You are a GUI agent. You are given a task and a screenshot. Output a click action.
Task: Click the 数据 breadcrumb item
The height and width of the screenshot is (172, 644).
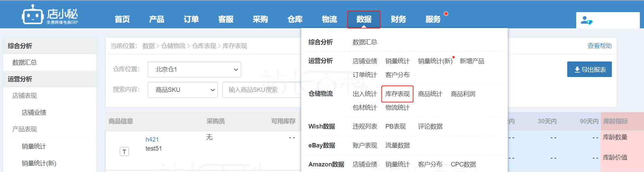pos(149,46)
